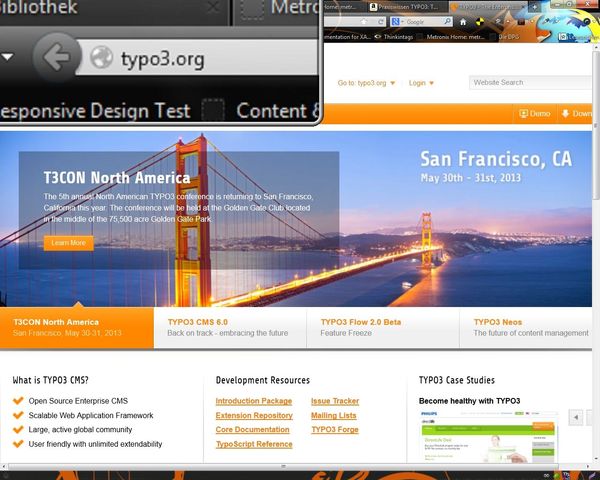Click the 'Scalable Web Application Framework' list item
The image size is (600, 480).
91,416
